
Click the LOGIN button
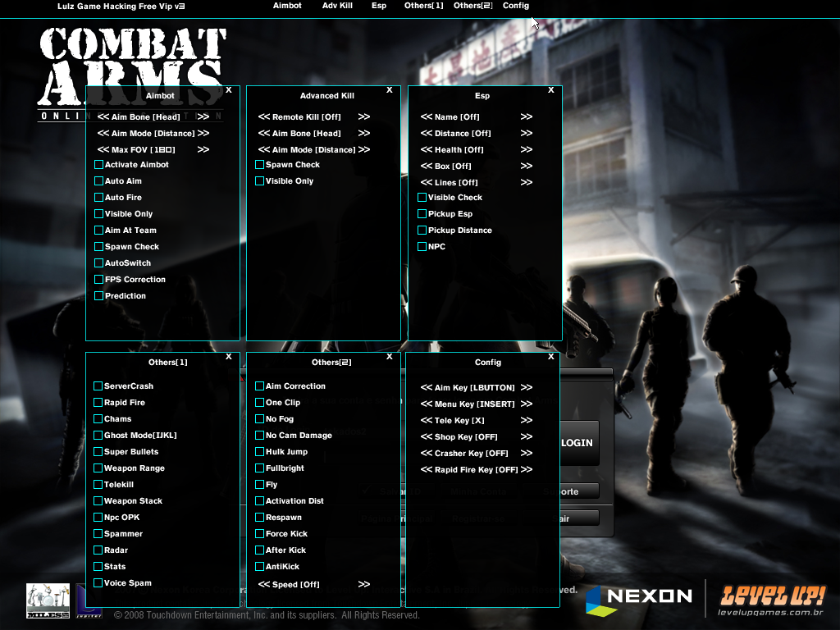coord(580,442)
